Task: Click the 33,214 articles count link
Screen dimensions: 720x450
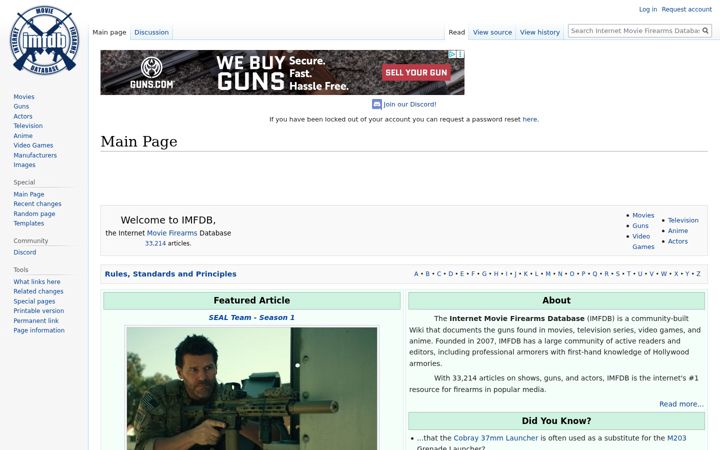Action: 155,243
